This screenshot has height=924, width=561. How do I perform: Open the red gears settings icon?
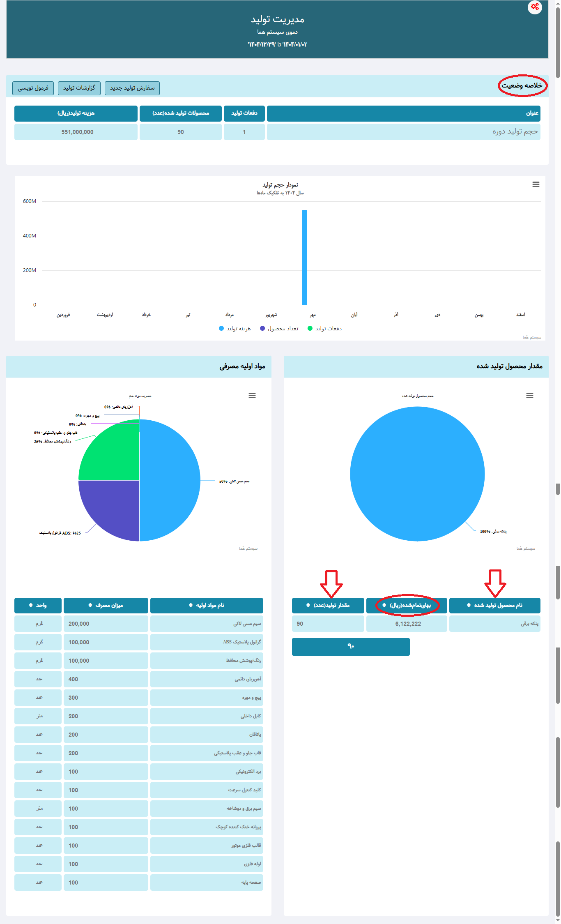[x=535, y=7]
